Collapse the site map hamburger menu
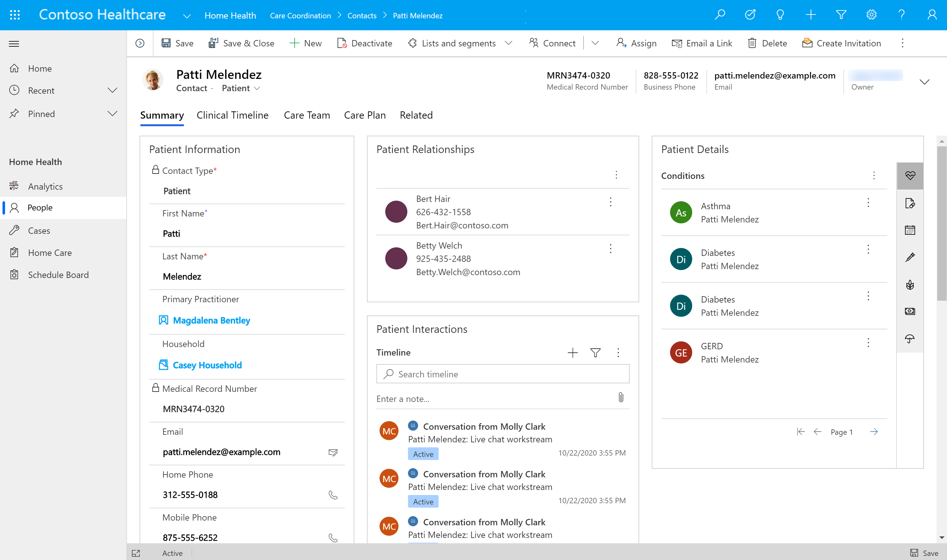This screenshot has width=947, height=560. (14, 44)
